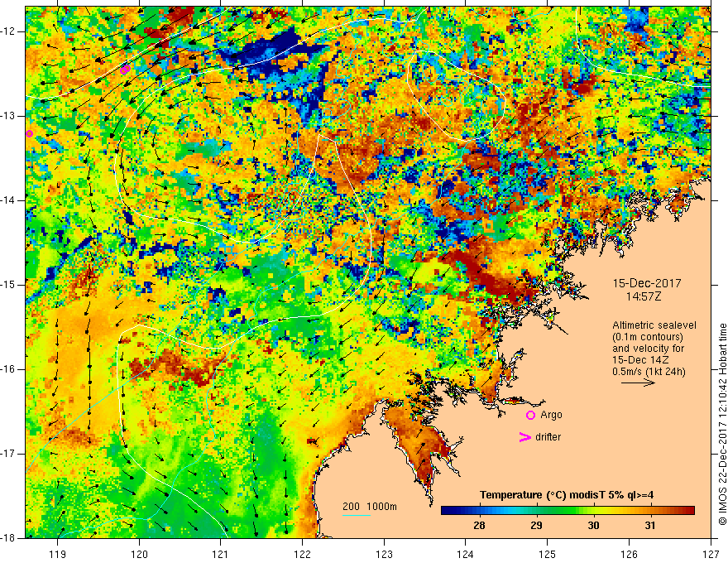The height and width of the screenshot is (563, 728).
Task: Click the '31' colorbar tick label
Action: (650, 526)
